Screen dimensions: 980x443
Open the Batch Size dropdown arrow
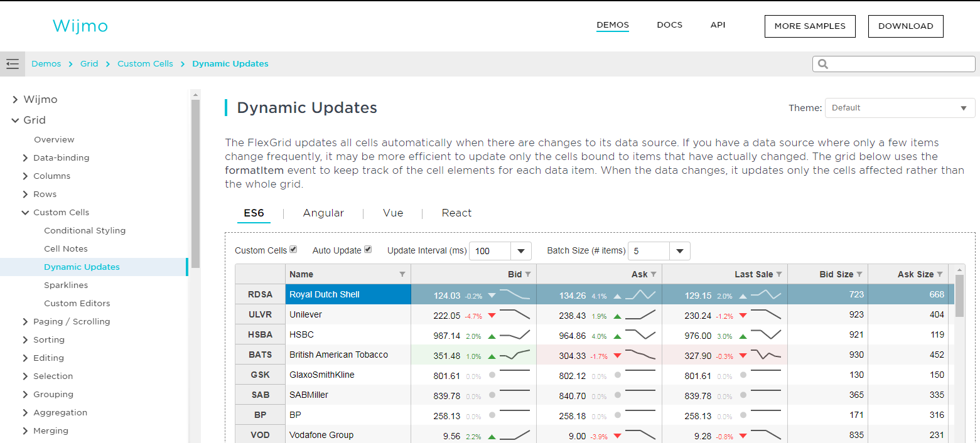coord(679,251)
